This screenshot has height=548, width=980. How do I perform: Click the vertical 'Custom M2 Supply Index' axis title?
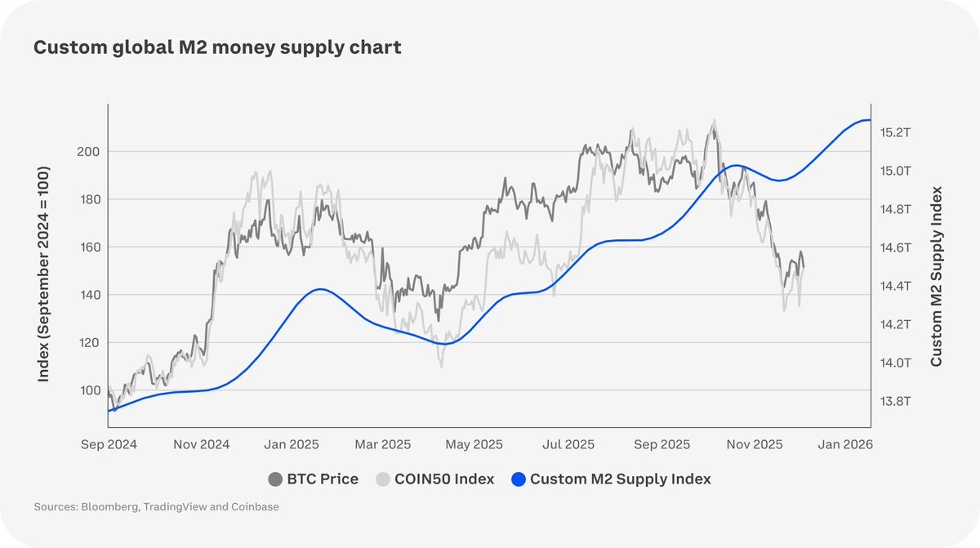pyautogui.click(x=936, y=276)
